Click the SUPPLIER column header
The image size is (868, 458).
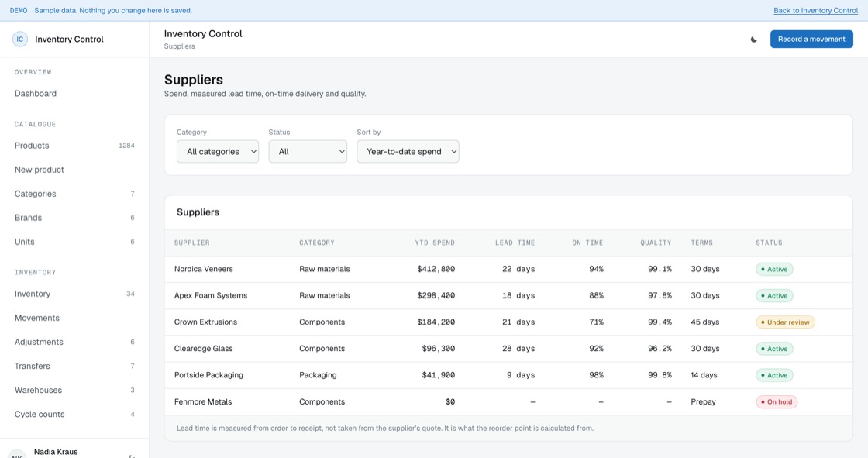191,243
